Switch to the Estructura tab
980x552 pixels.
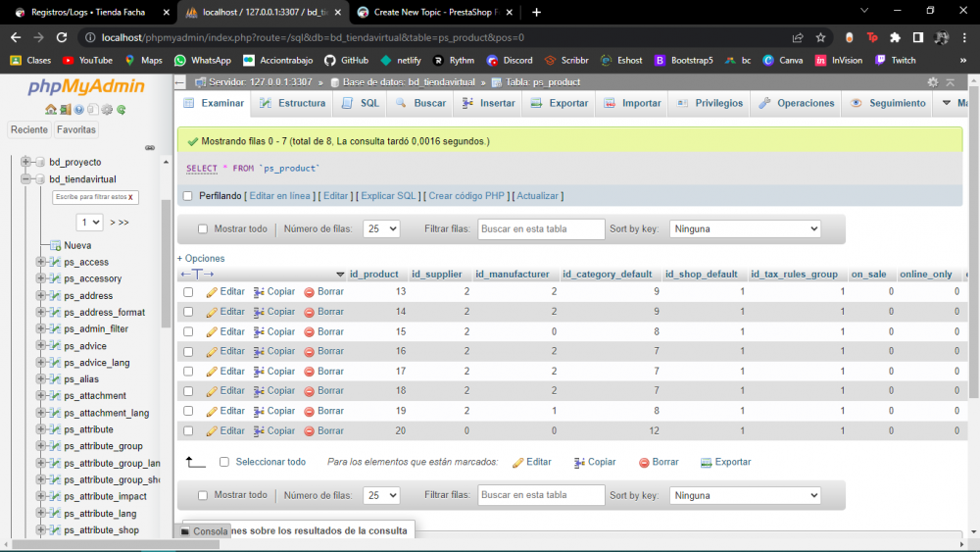point(293,103)
